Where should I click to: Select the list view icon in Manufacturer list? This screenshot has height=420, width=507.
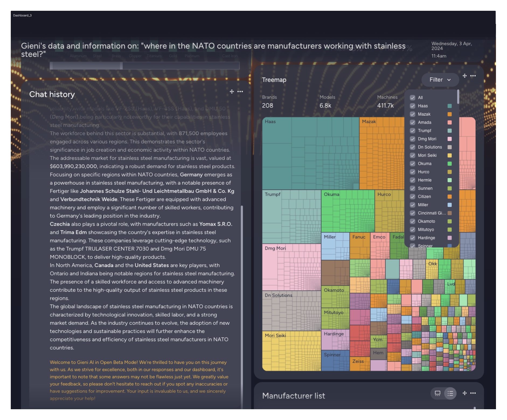(x=450, y=393)
